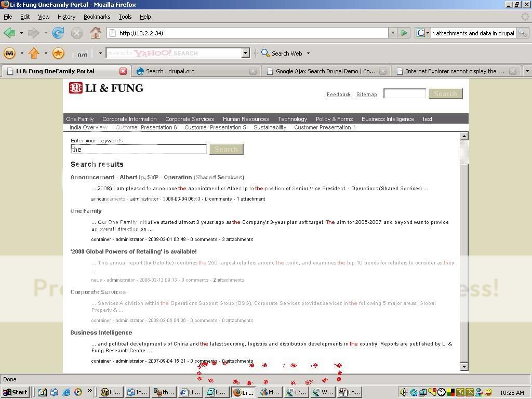The height and width of the screenshot is (399, 532).
Task: Click the search magnifier in Google box
Action: (x=522, y=33)
